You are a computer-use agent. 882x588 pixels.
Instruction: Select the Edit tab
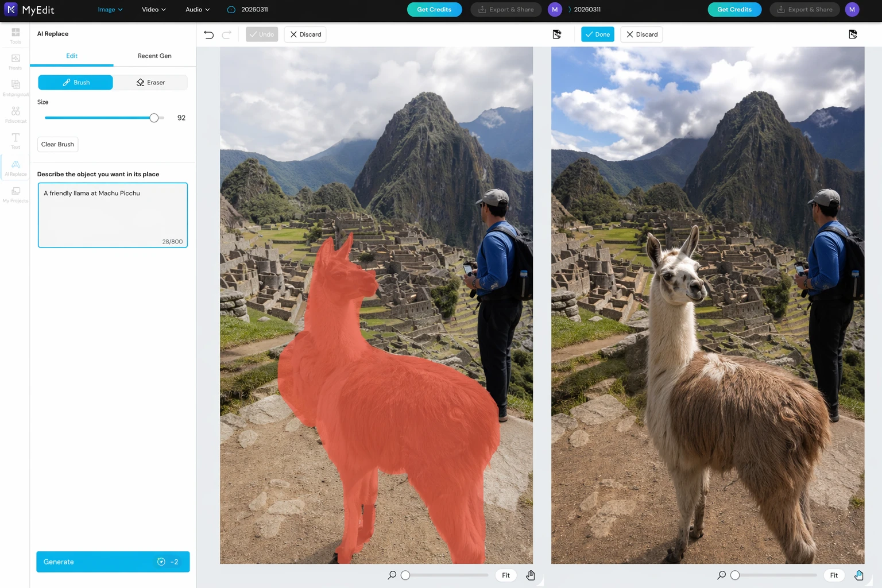tap(72, 56)
